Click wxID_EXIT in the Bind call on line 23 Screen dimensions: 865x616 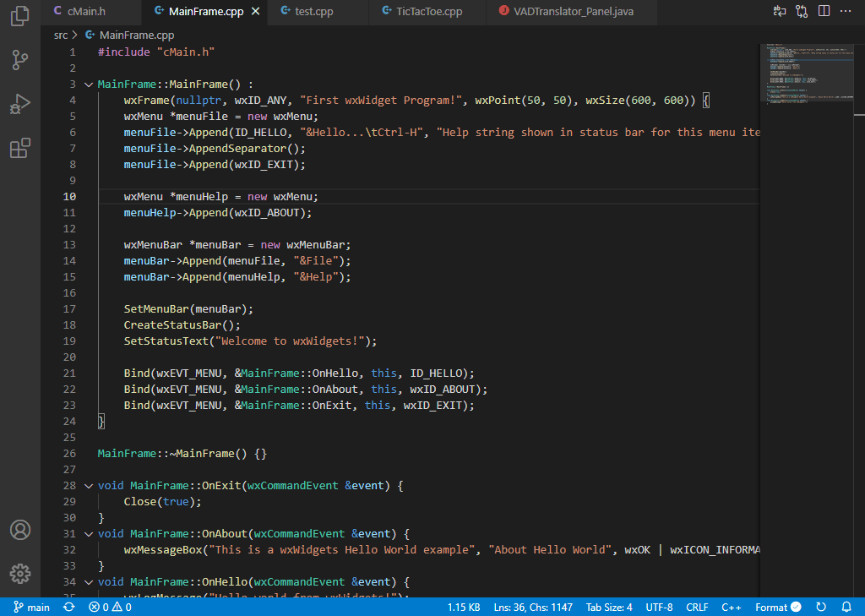(x=432, y=405)
